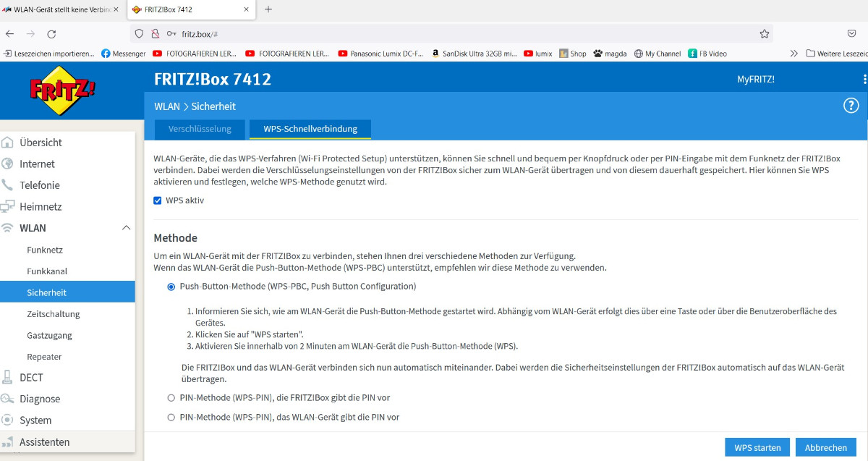Expand the bookmarks overflow chevron

point(793,53)
